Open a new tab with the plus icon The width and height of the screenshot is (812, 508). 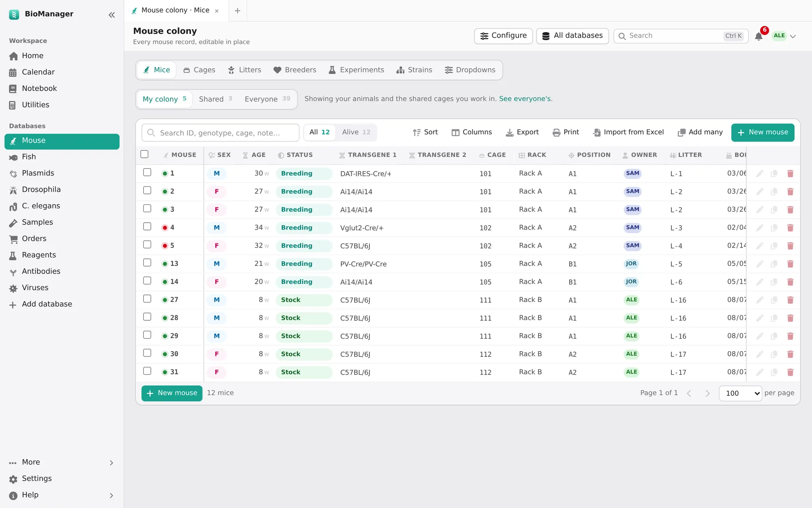pos(238,11)
